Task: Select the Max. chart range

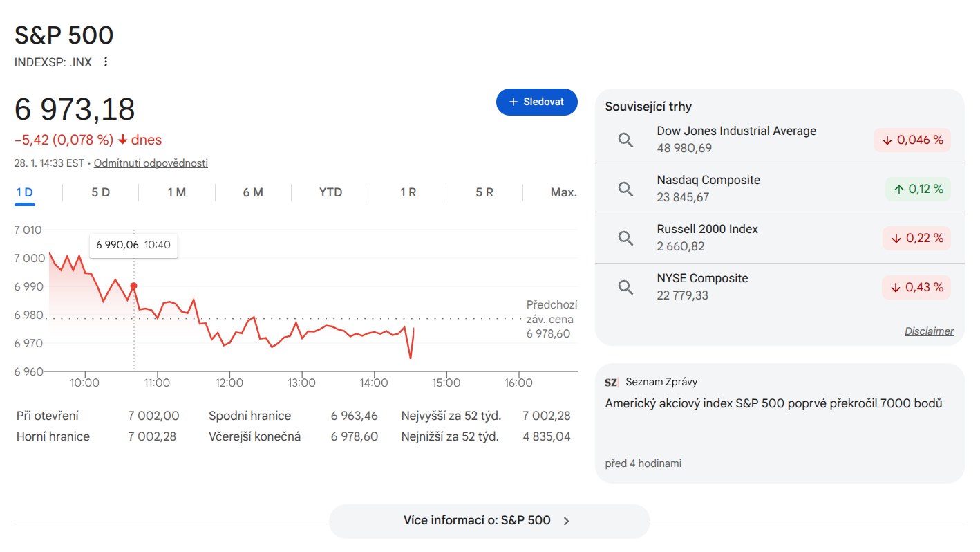Action: (564, 192)
